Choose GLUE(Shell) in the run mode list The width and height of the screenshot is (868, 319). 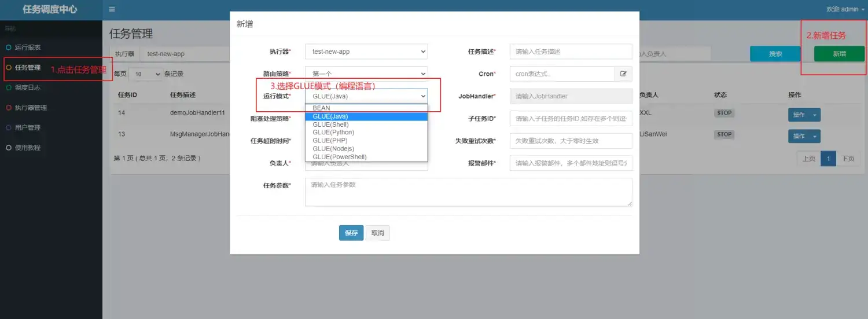pyautogui.click(x=366, y=124)
